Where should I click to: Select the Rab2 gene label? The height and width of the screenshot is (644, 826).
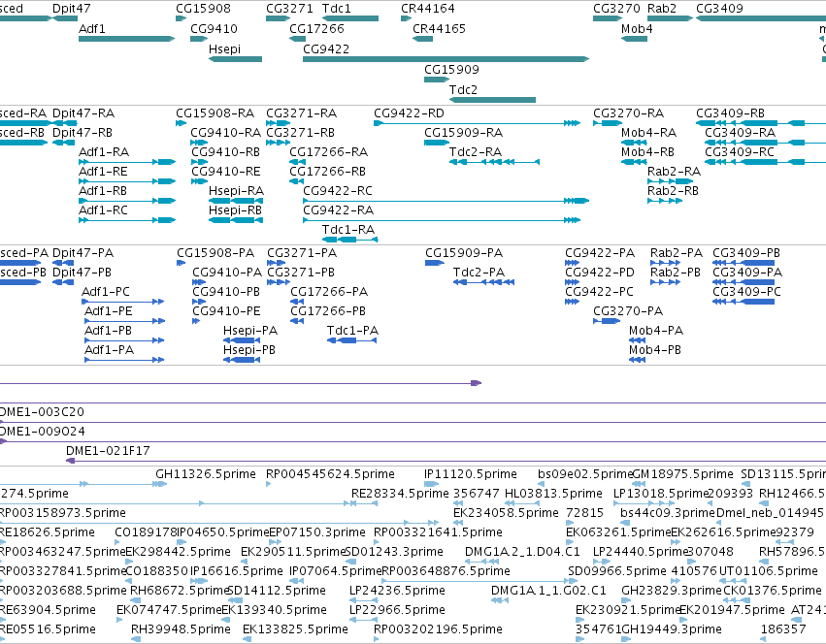(662, 9)
